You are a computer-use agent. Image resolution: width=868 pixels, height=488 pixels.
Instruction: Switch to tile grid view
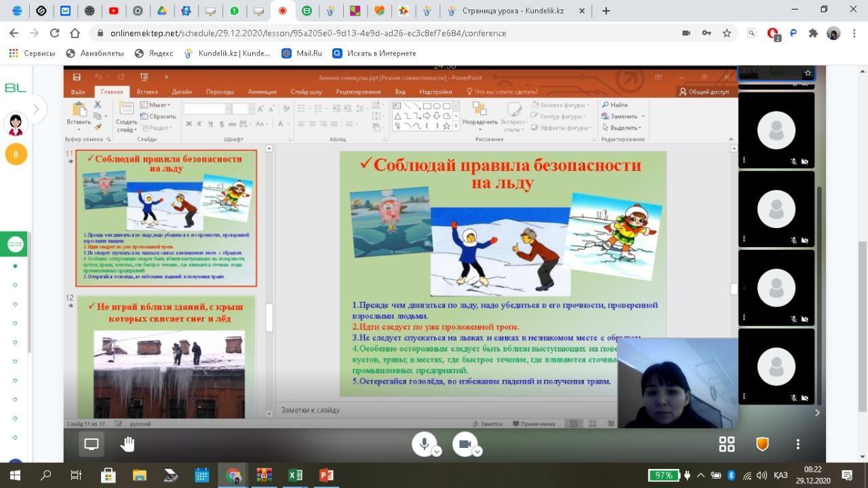tap(726, 444)
